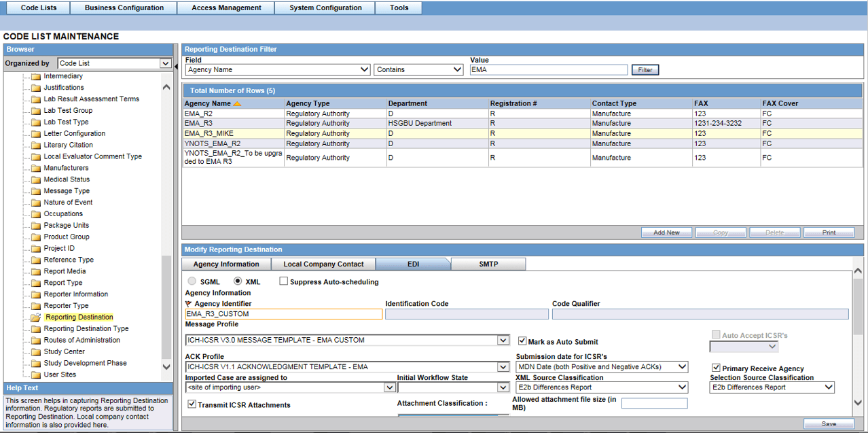Uncheck Transmit ICSR Attachments
Viewport: 868px width, 433px height.
192,404
